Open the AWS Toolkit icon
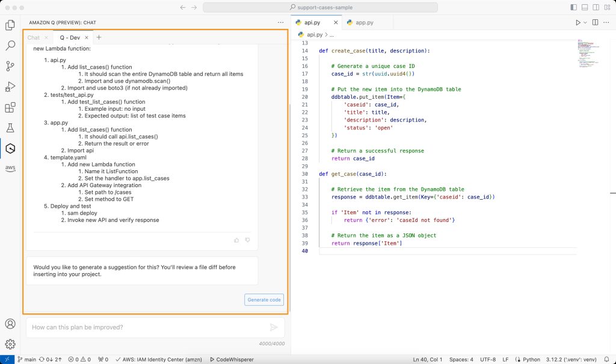This screenshot has width=616, height=364. tap(10, 168)
